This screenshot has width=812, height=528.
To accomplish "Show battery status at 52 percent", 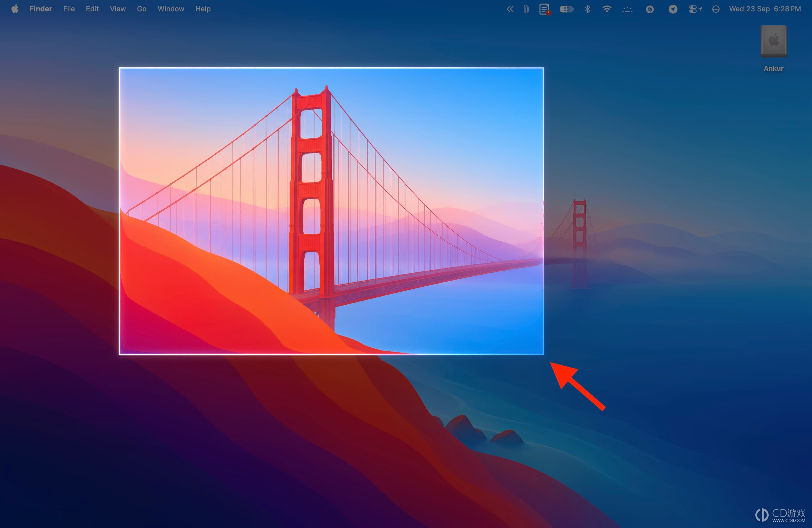I will tap(567, 9).
